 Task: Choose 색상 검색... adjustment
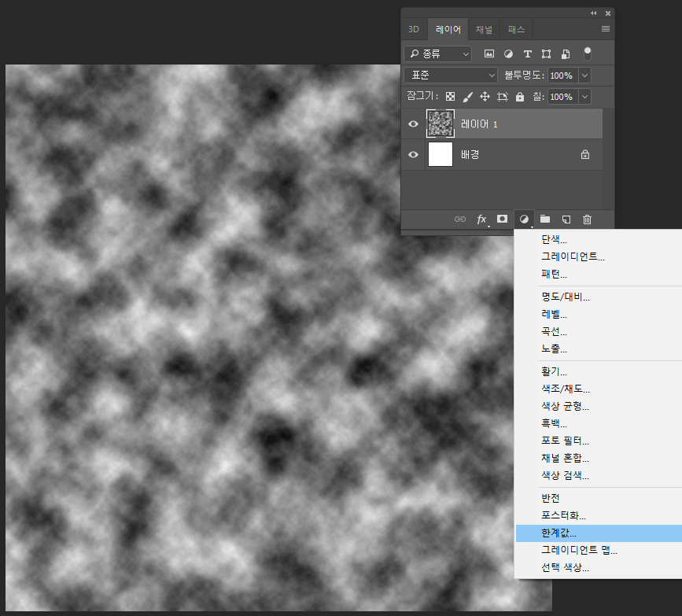coord(598,475)
